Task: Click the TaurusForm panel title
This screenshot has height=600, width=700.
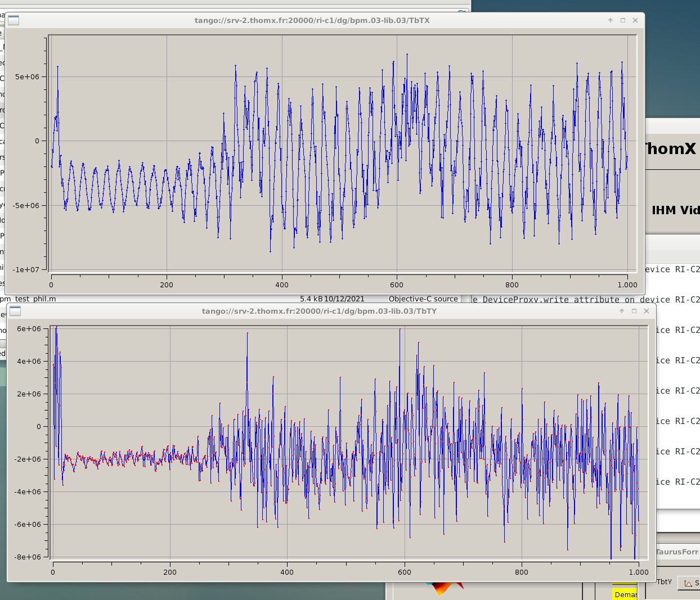Action: [x=677, y=552]
